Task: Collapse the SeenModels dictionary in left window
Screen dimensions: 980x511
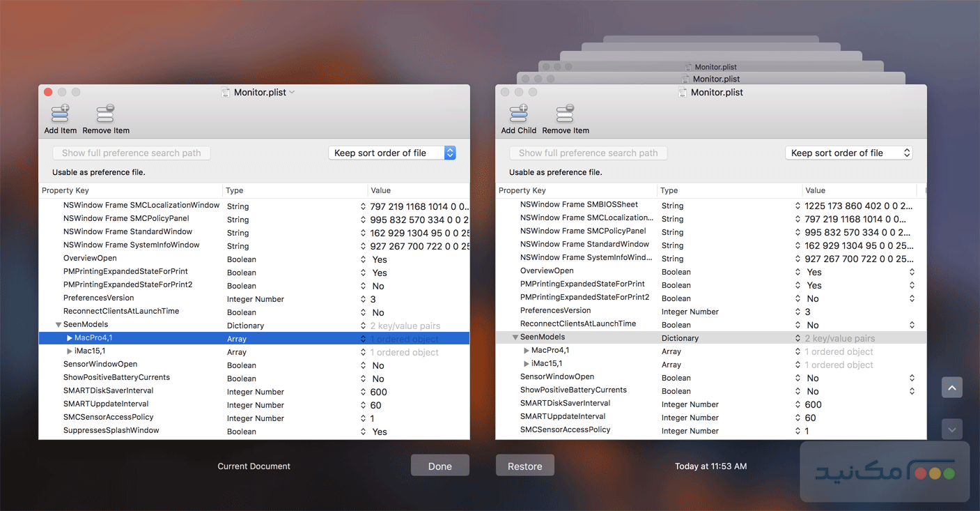Action: tap(59, 324)
